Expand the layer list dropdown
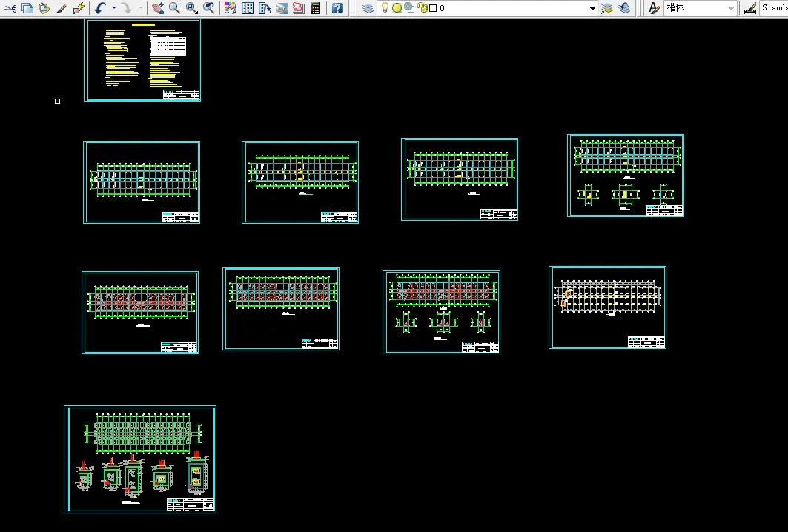Viewport: 788px width, 532px height. (x=592, y=8)
